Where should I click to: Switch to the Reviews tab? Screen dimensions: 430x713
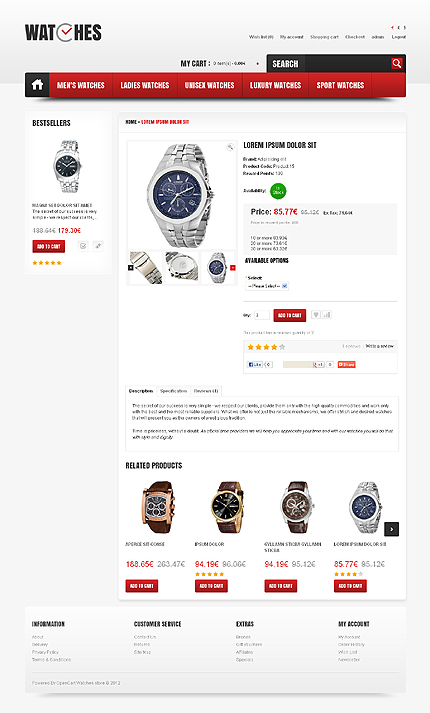206,391
